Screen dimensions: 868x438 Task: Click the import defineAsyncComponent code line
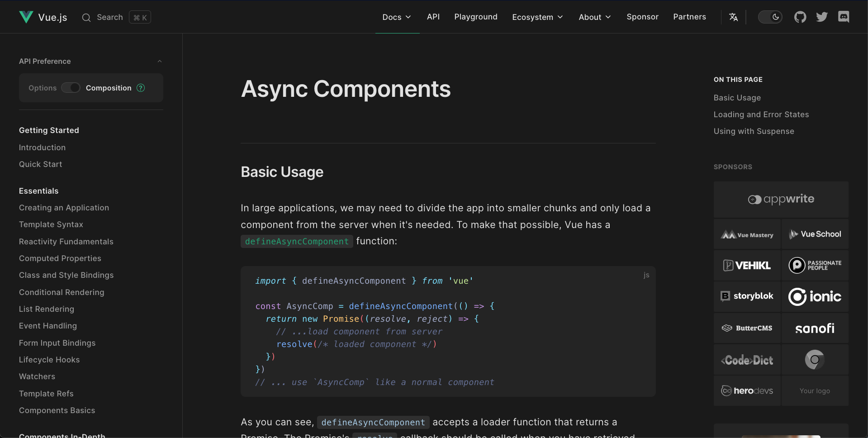coord(364,281)
